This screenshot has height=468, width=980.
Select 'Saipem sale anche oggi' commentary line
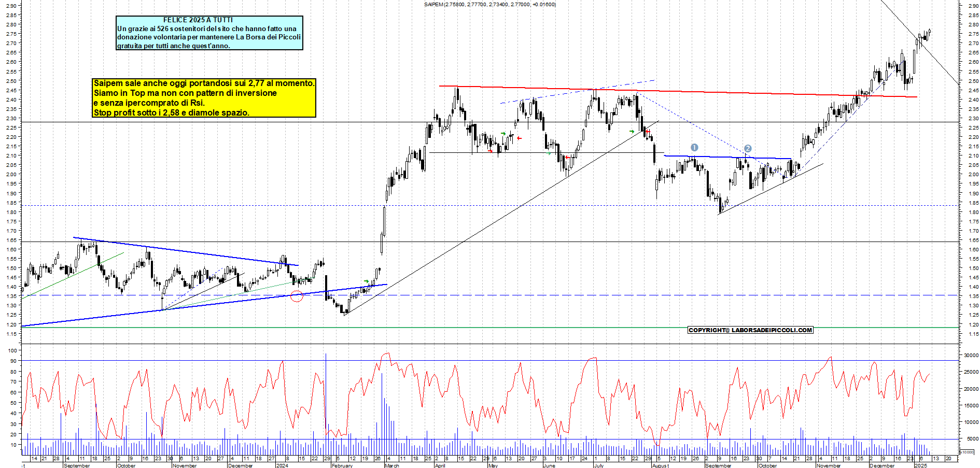pyautogui.click(x=204, y=83)
